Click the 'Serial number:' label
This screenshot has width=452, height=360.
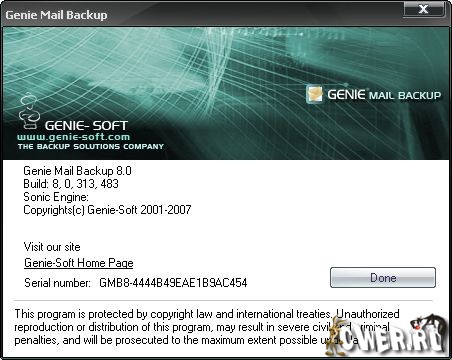pyautogui.click(x=57, y=283)
